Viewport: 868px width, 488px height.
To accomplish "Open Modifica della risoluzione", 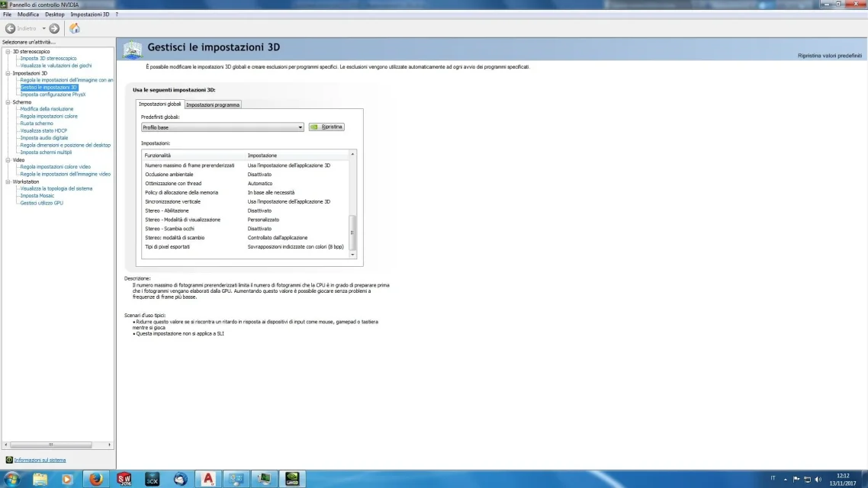I will pyautogui.click(x=47, y=109).
